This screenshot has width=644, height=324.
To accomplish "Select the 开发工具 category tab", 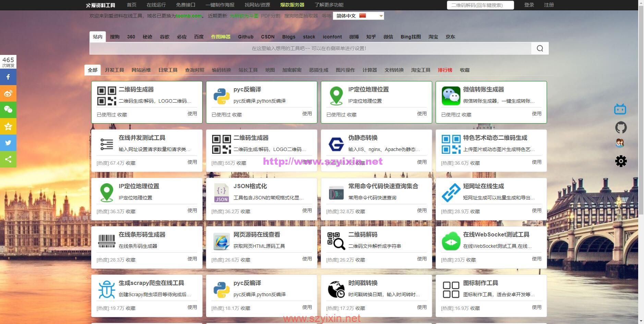I will [114, 70].
